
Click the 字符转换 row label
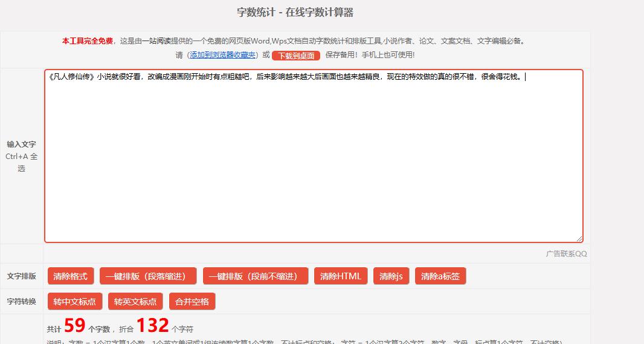click(x=21, y=301)
